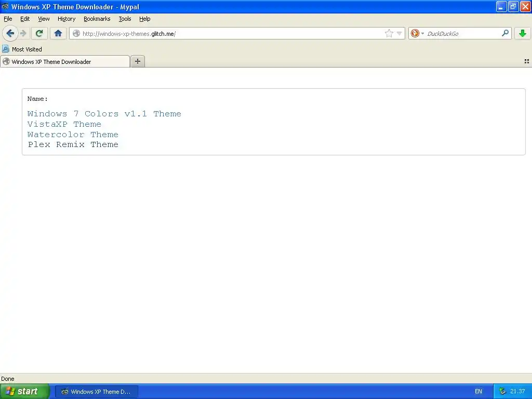The height and width of the screenshot is (399, 532).
Task: Click the list all tabs grid icon
Action: [x=527, y=61]
